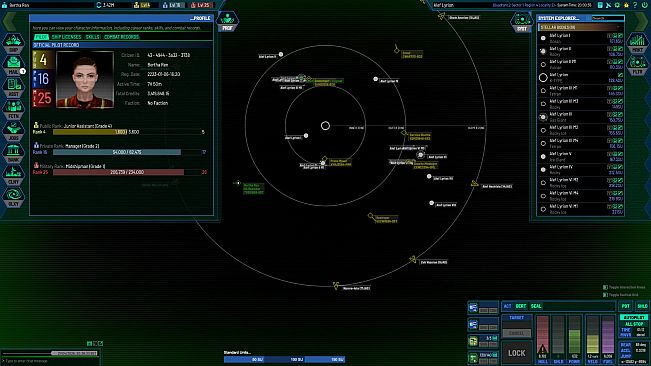The image size is (651, 366).
Task: Open the MRKT market icon on right
Action: 637,43
